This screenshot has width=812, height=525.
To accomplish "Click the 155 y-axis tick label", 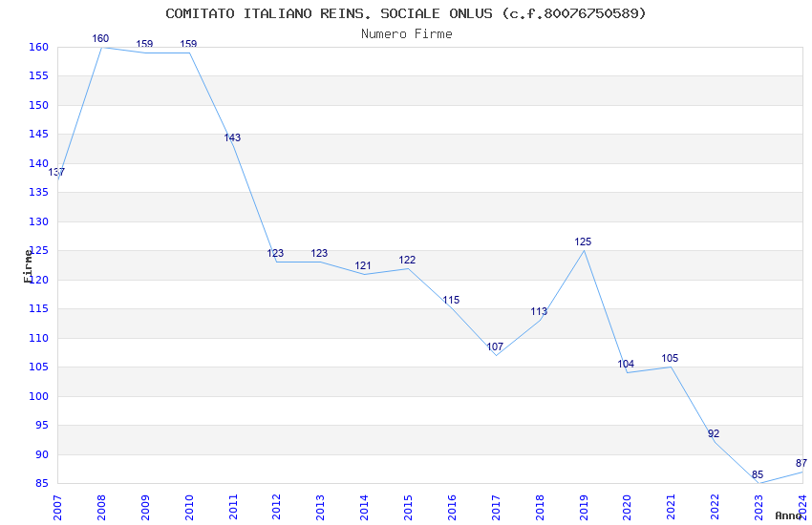I will coord(38,76).
